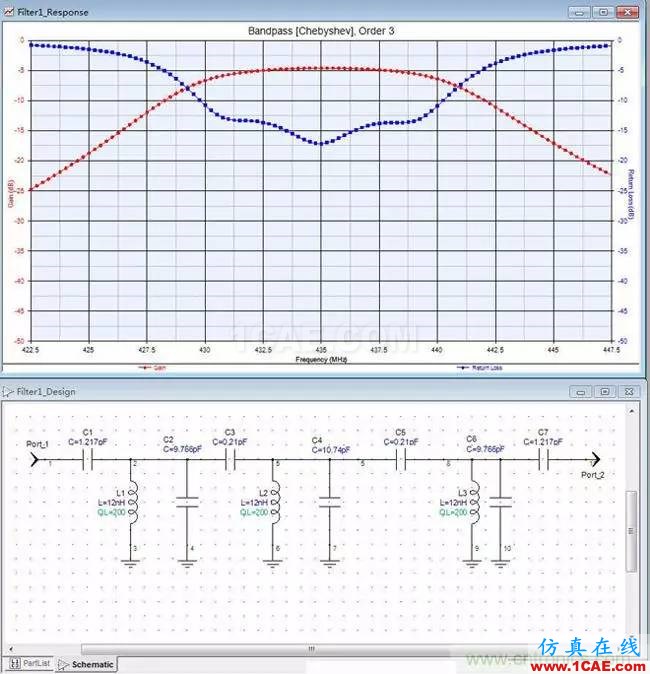Image resolution: width=650 pixels, height=674 pixels.
Task: Select capacitor C1 symbol in schematic
Action: [x=87, y=460]
